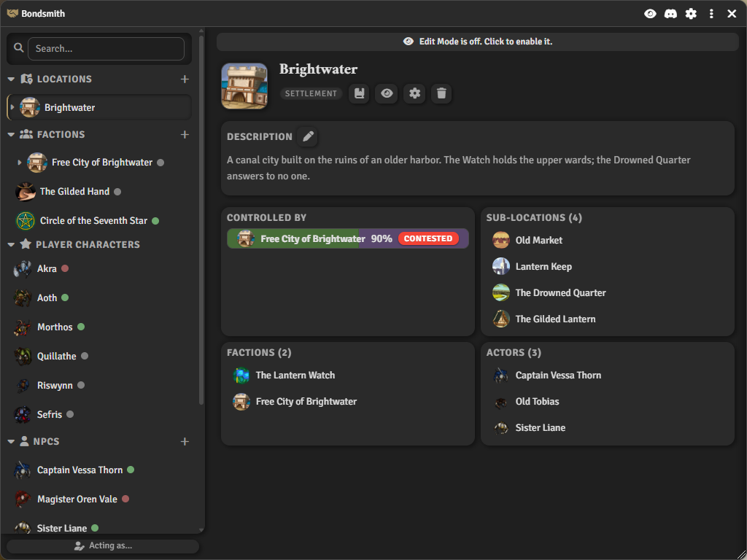Open the Bondsmith settings gear in the title bar

click(x=691, y=14)
